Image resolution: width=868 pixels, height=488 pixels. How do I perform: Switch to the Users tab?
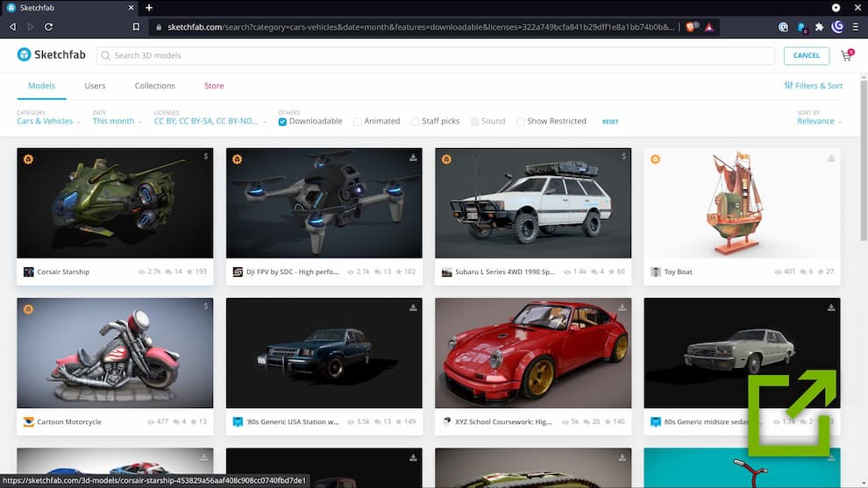pos(95,86)
